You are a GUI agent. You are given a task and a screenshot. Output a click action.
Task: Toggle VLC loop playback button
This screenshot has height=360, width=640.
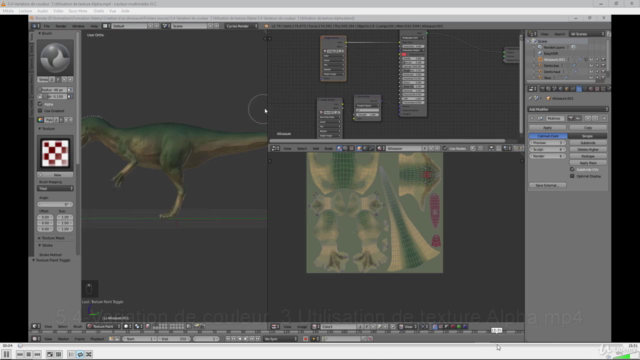pyautogui.click(x=80, y=354)
